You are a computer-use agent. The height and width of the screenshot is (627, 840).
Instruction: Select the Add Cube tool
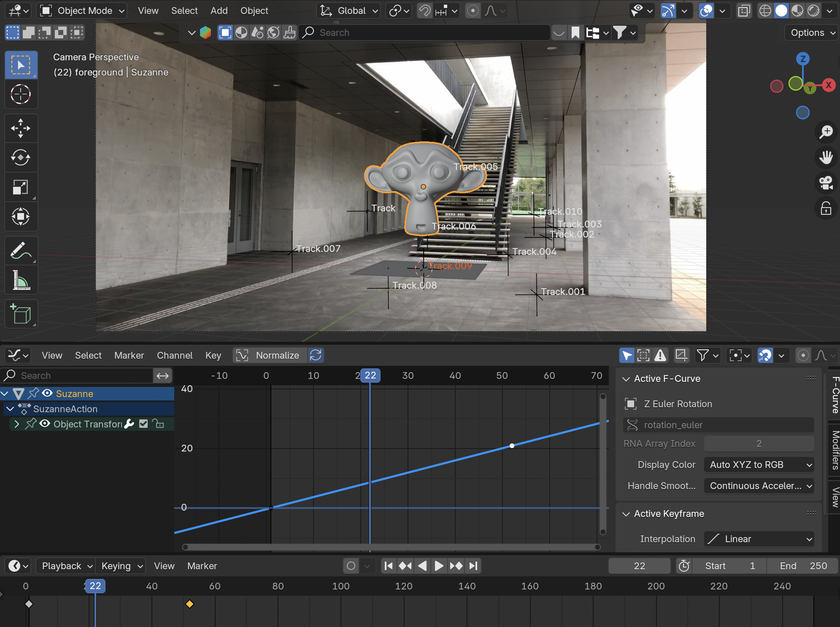coord(21,314)
